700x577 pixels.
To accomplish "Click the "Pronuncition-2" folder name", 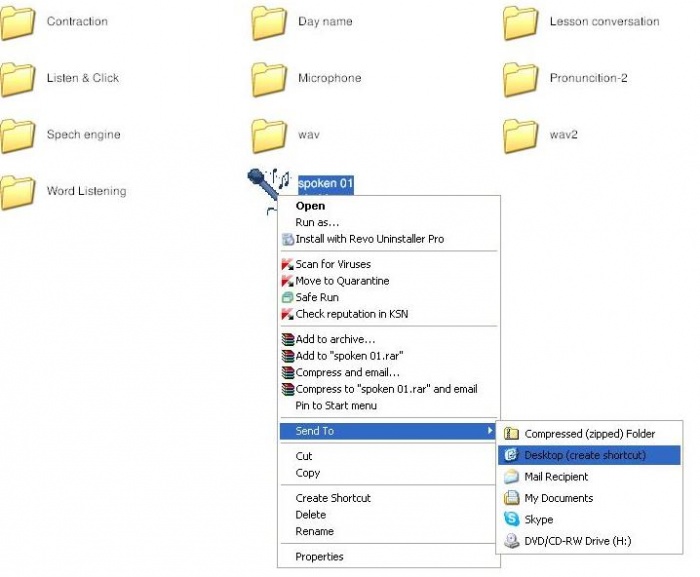I will 588,78.
